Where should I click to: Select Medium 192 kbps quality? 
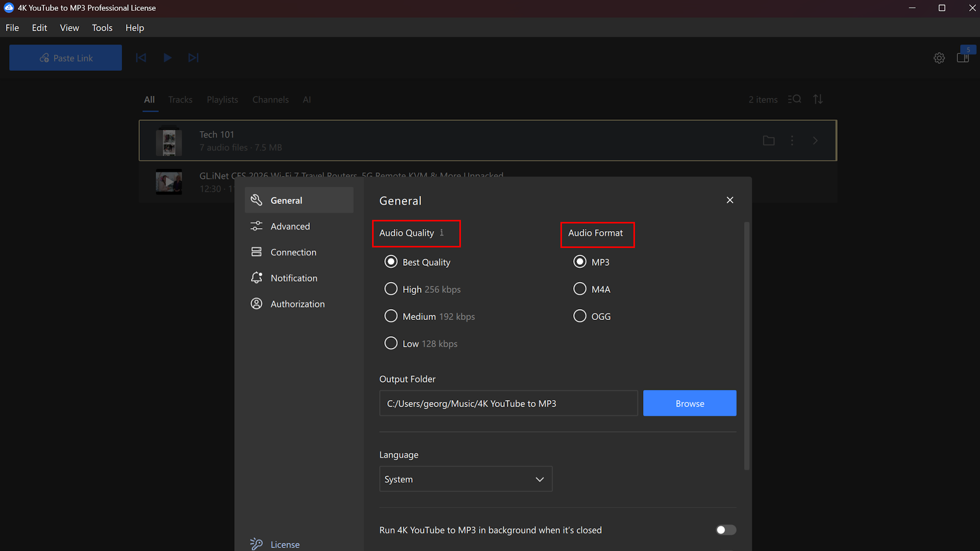click(x=429, y=316)
